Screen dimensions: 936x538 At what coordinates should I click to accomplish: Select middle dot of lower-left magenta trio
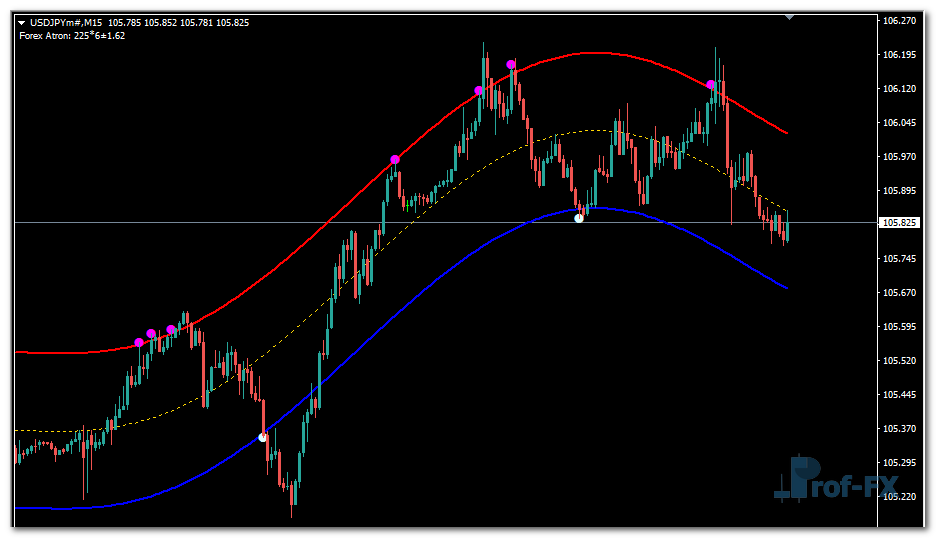[151, 334]
